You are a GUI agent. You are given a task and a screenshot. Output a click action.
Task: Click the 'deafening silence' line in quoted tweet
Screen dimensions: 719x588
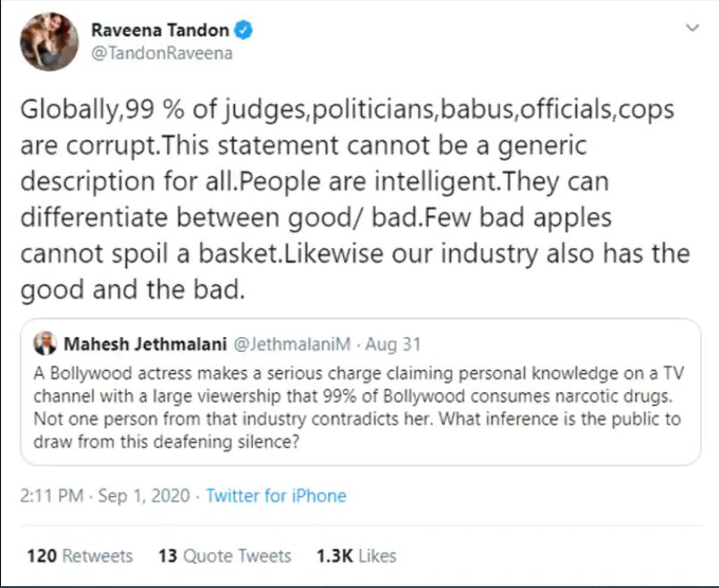pos(166,441)
